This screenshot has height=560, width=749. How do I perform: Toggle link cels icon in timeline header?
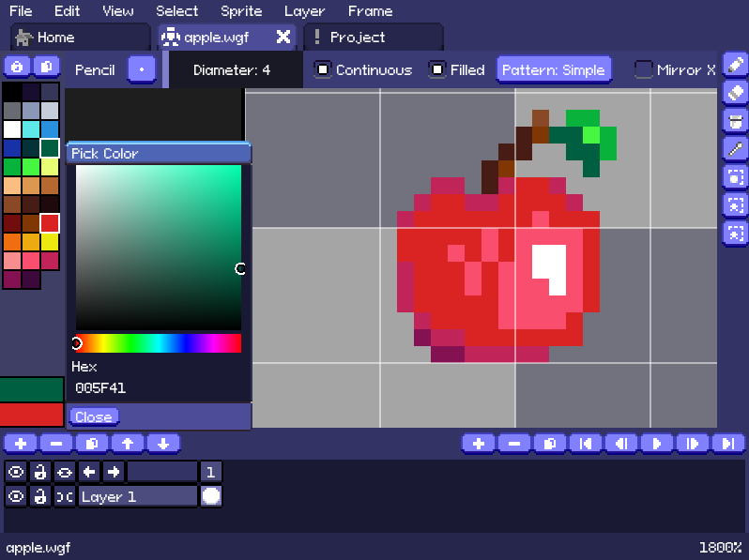pos(65,472)
